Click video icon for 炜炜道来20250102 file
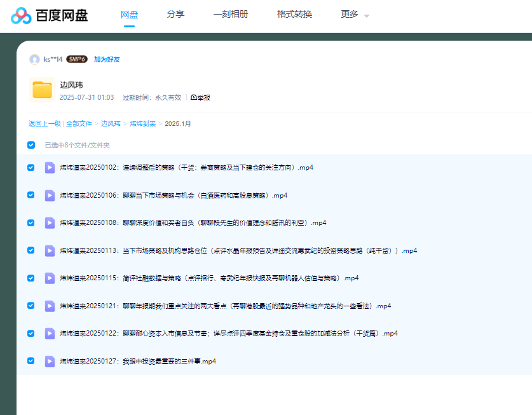532x415 pixels. pyautogui.click(x=50, y=168)
